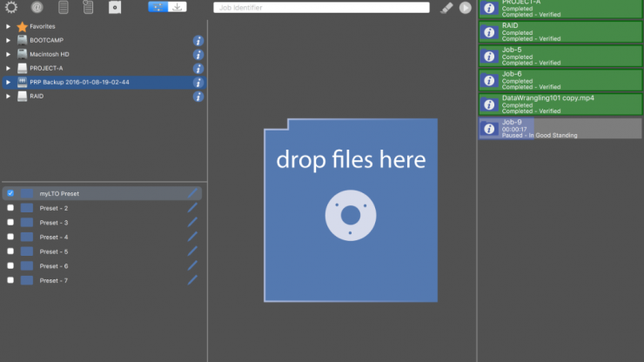Enable the Preset - 2 checkbox

[x=10, y=208]
